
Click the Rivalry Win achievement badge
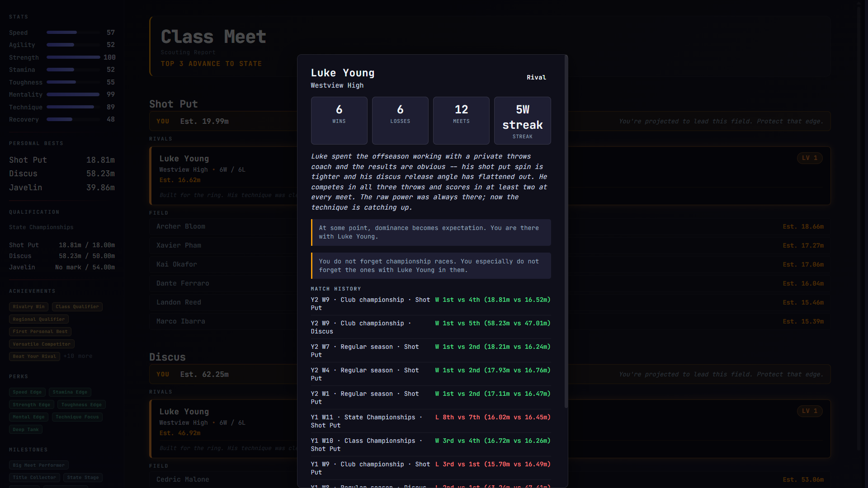click(x=28, y=307)
